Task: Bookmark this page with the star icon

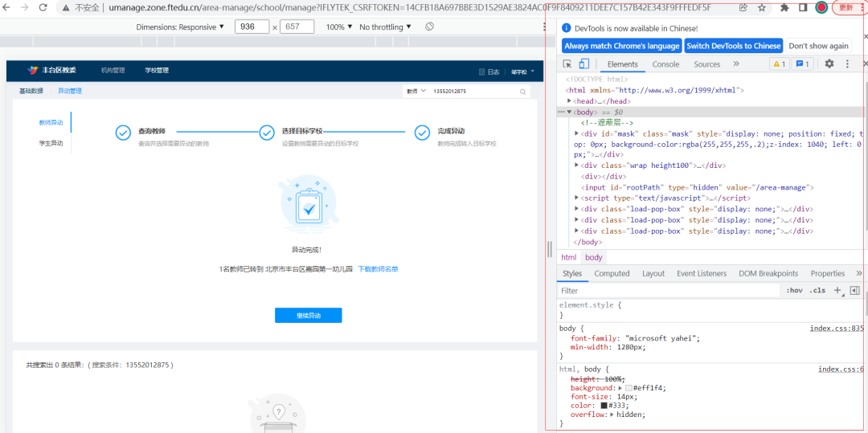Action: [x=762, y=7]
